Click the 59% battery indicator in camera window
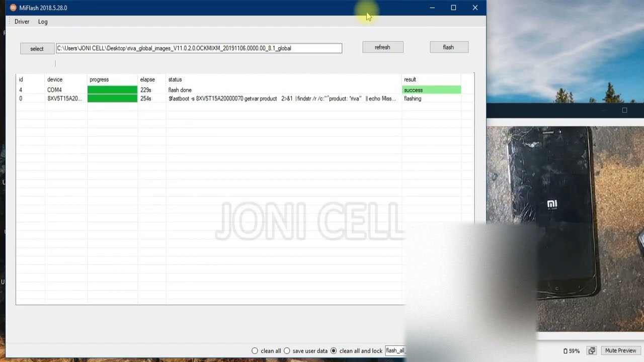Screen dimensions: 644x362 [572, 351]
